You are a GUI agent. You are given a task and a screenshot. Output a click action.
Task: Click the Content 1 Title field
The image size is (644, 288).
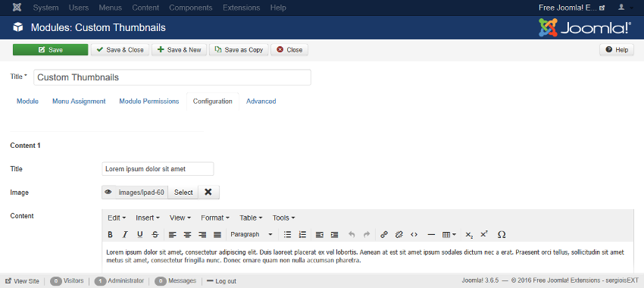point(158,169)
